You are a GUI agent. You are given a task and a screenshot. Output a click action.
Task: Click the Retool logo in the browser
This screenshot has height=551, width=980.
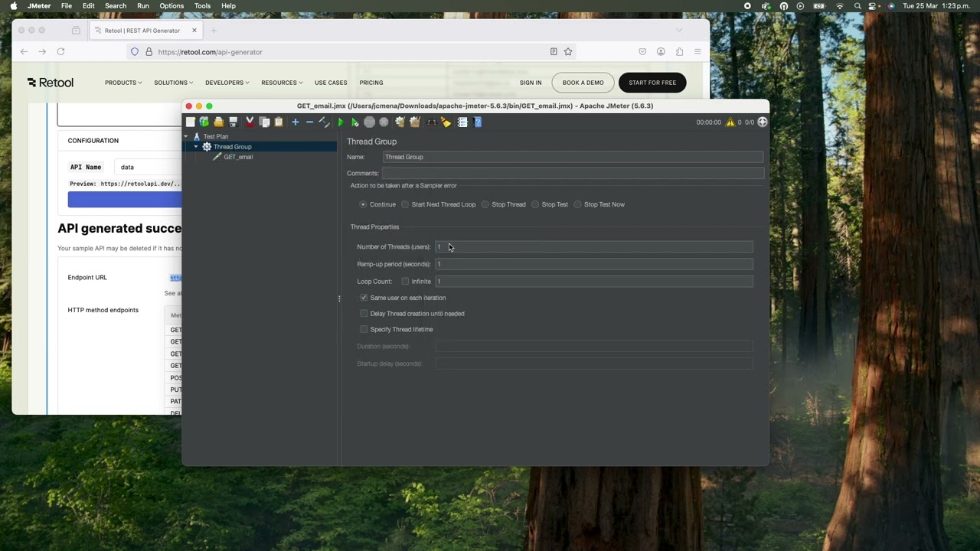[x=51, y=83]
